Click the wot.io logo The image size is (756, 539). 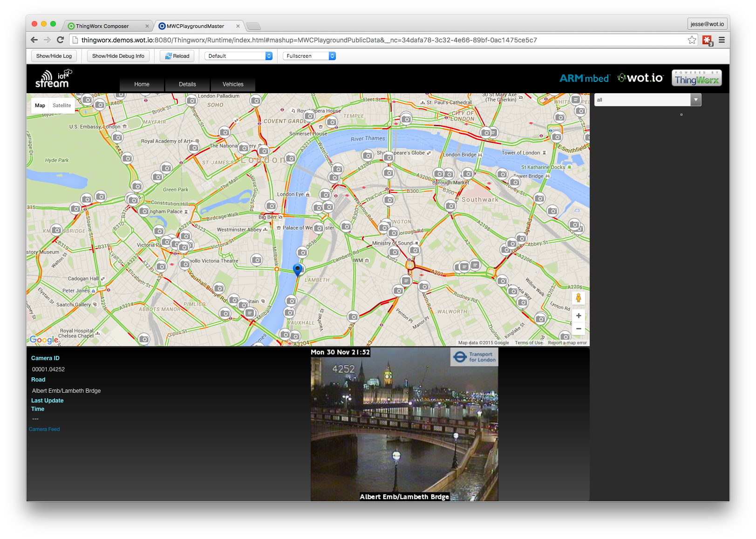640,78
